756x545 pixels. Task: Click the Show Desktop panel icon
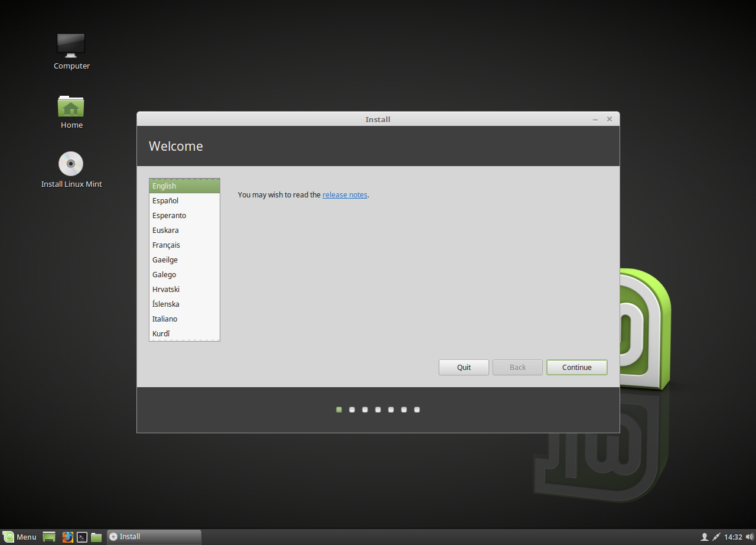coord(49,537)
